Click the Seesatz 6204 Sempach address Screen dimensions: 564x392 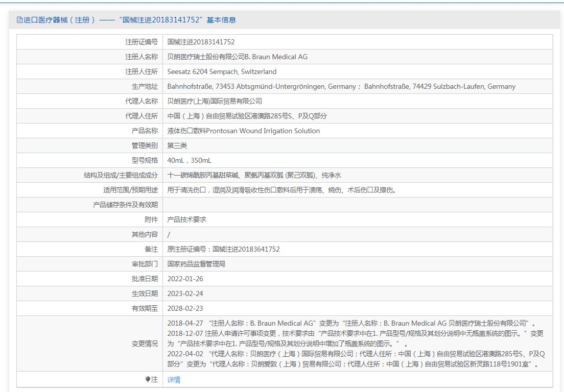coord(222,71)
